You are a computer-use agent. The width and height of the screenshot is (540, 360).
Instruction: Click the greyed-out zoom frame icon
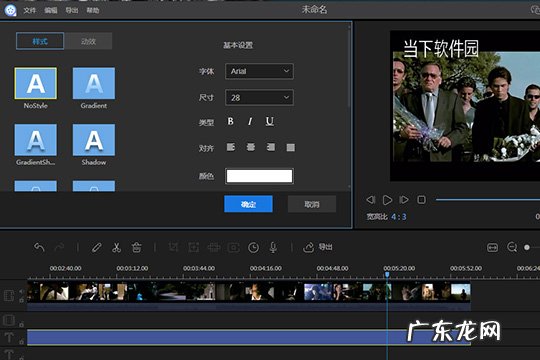pos(193,247)
